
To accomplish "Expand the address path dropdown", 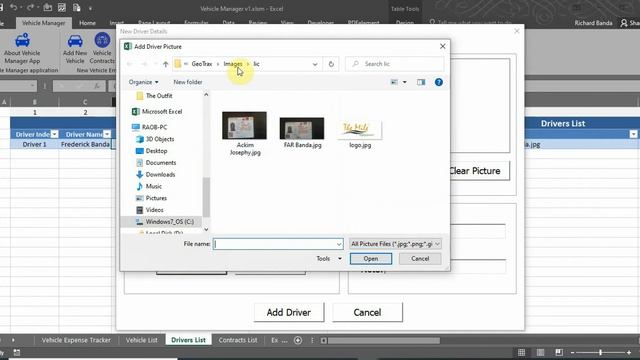I will point(315,64).
